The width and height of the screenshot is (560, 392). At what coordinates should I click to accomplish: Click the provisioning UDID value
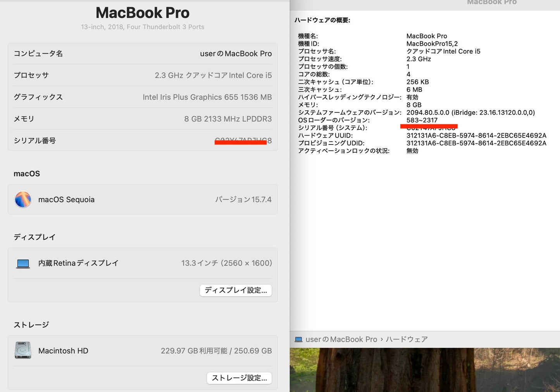476,143
